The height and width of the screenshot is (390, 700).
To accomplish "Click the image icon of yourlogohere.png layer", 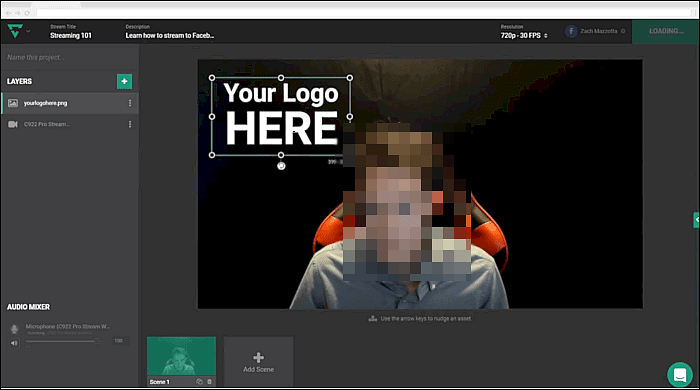I will [x=13, y=103].
